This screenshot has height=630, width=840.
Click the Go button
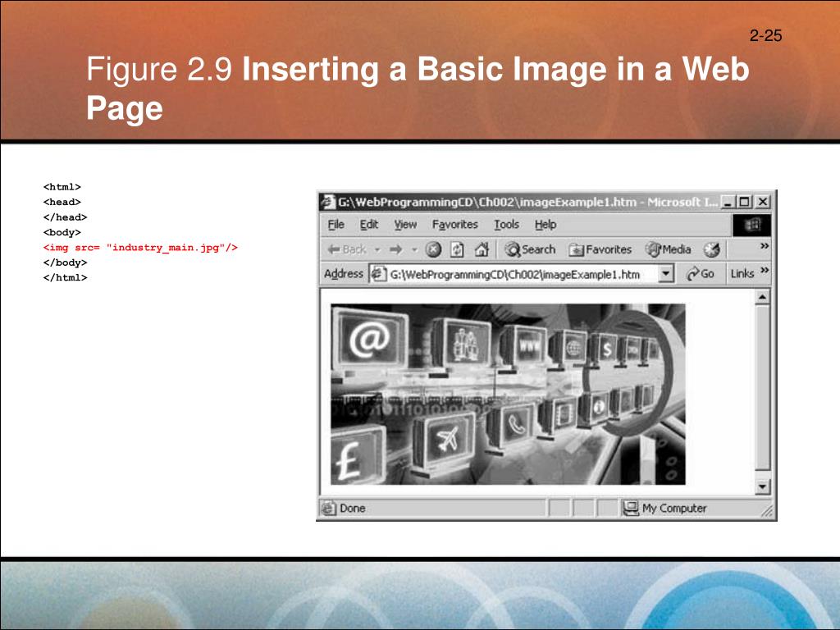pos(701,274)
